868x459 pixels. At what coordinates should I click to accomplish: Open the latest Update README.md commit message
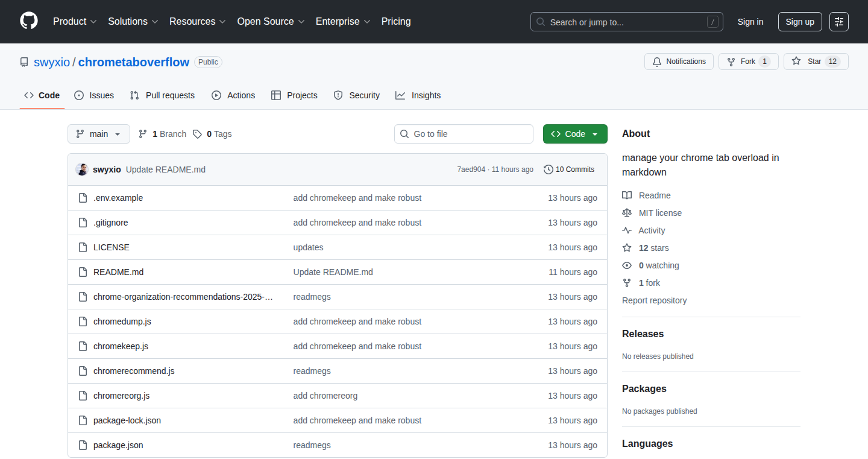(x=166, y=169)
